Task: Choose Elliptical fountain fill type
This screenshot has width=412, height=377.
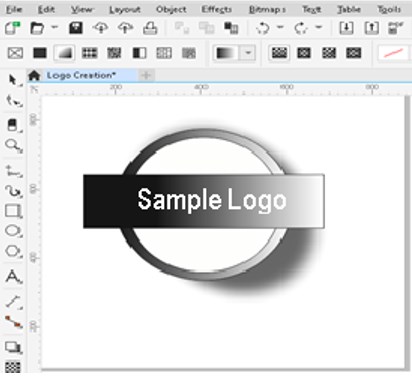Action: click(x=304, y=53)
